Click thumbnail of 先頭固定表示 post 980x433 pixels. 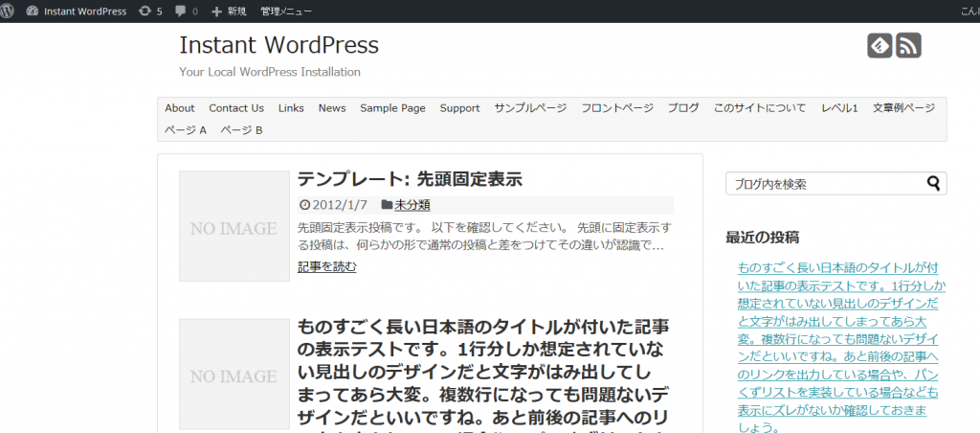234,226
